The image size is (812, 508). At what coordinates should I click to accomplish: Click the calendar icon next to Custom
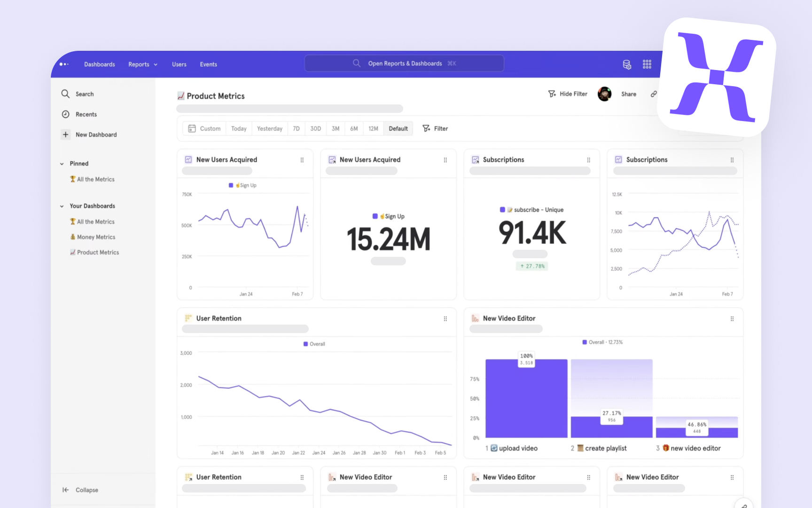point(191,128)
